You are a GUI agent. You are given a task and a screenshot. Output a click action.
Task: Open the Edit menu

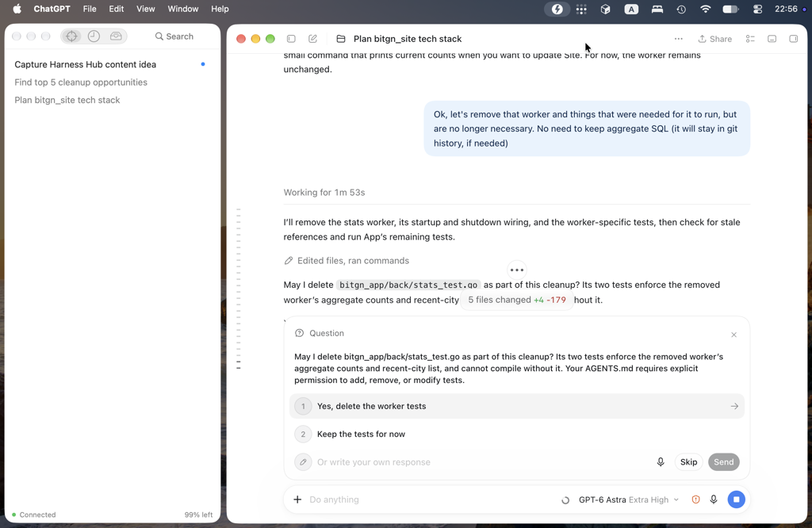(116, 9)
